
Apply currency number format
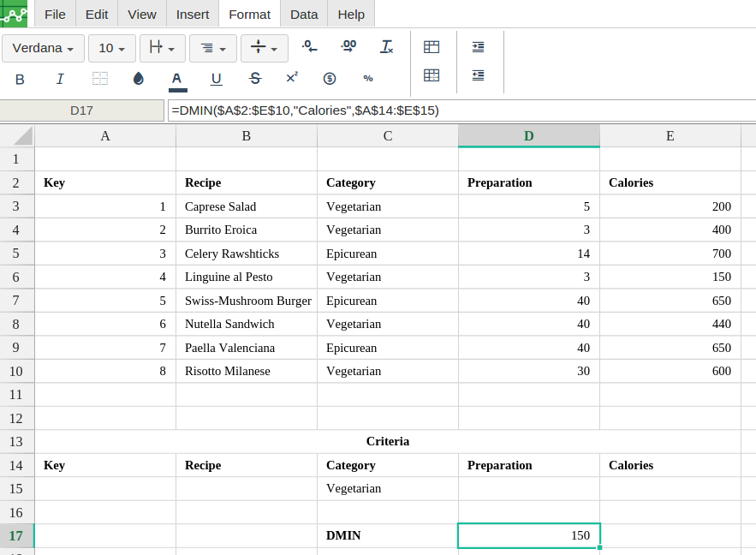330,79
